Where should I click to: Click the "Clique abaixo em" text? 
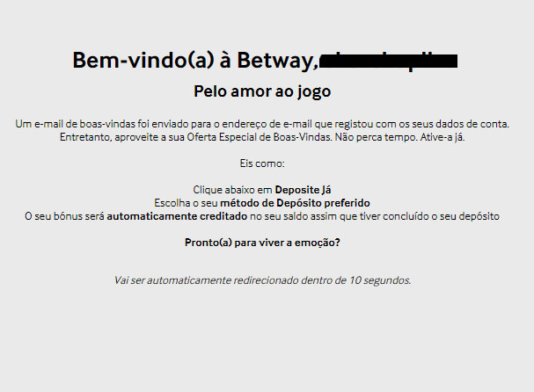click(232, 190)
